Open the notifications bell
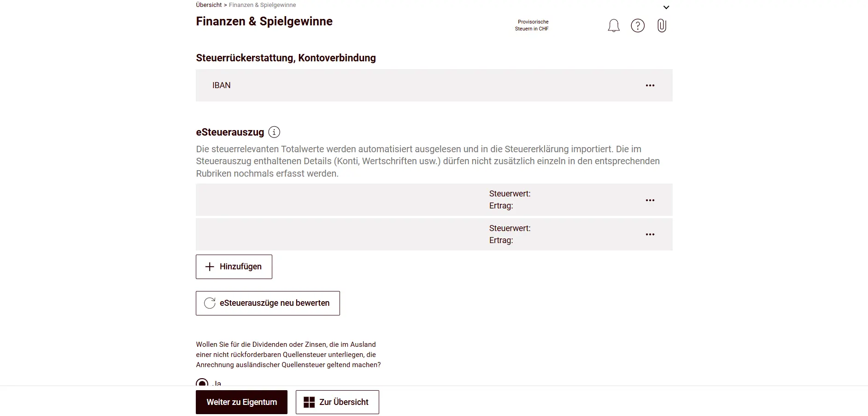This screenshot has height=416, width=868. [613, 26]
